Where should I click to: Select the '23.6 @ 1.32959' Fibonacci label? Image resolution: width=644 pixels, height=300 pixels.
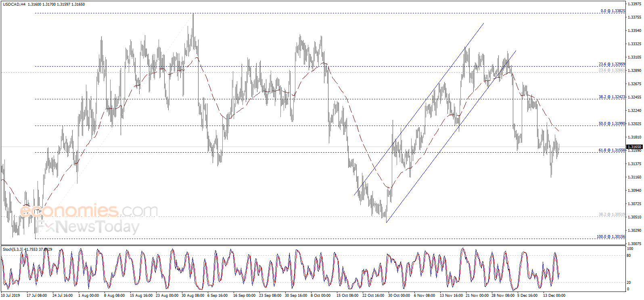point(612,64)
